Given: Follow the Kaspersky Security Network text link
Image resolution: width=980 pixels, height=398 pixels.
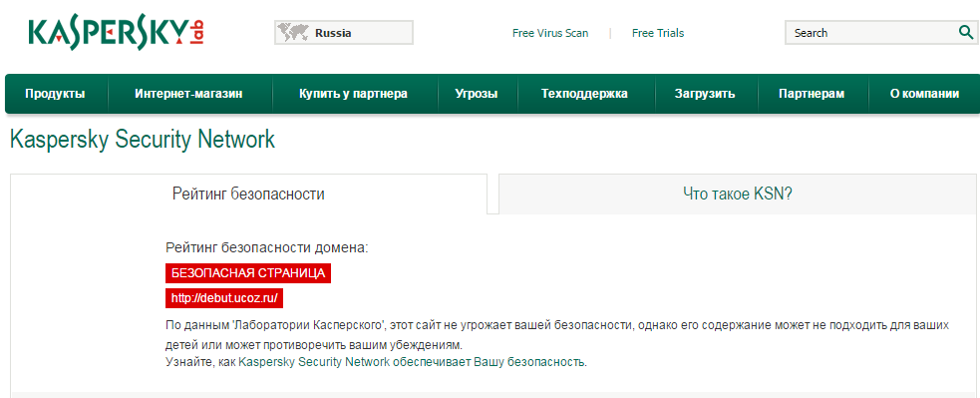Looking at the screenshot, I should [315, 362].
